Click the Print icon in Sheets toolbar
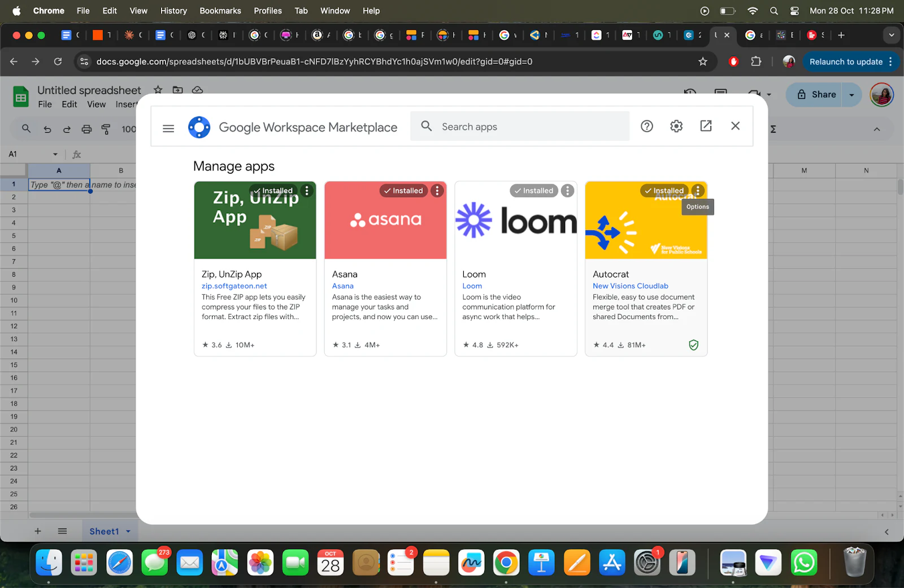 [86, 129]
